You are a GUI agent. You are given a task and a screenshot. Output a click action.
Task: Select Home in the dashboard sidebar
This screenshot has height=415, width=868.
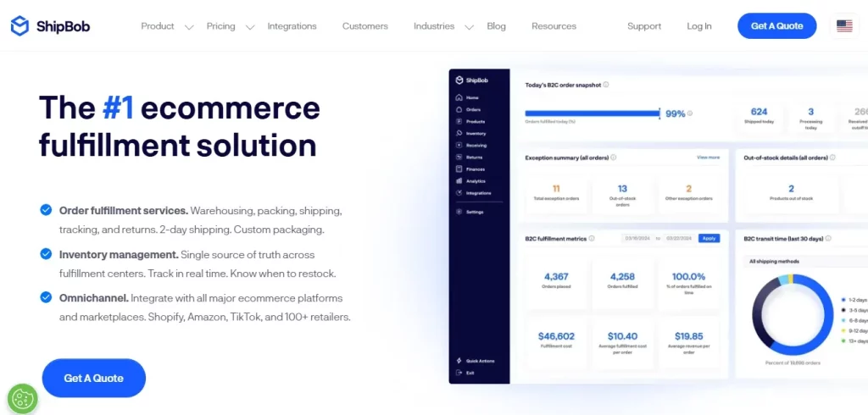tap(467, 97)
